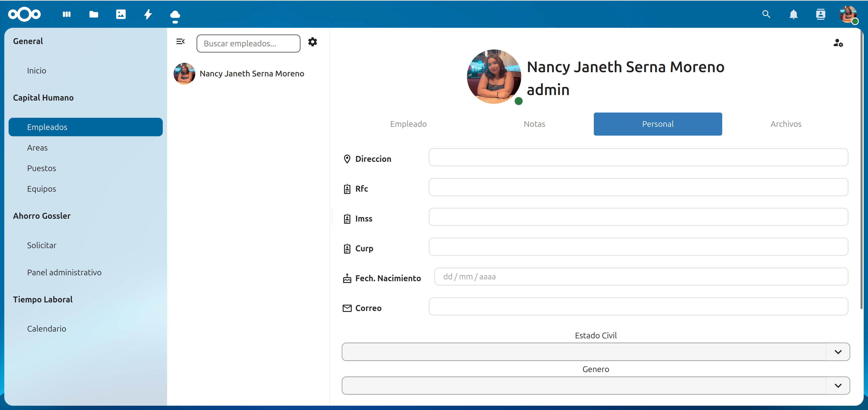868x410 pixels.
Task: Click the search magnifier icon
Action: [766, 14]
